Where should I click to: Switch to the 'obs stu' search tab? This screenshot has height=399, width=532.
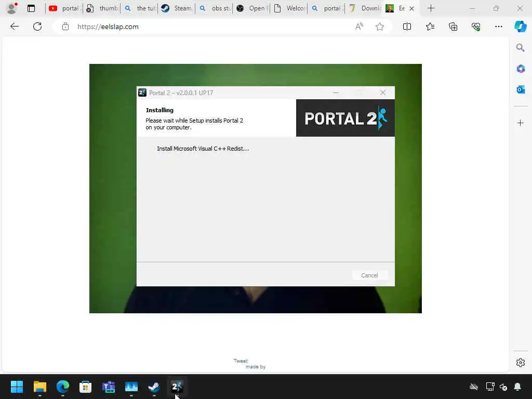tap(214, 8)
